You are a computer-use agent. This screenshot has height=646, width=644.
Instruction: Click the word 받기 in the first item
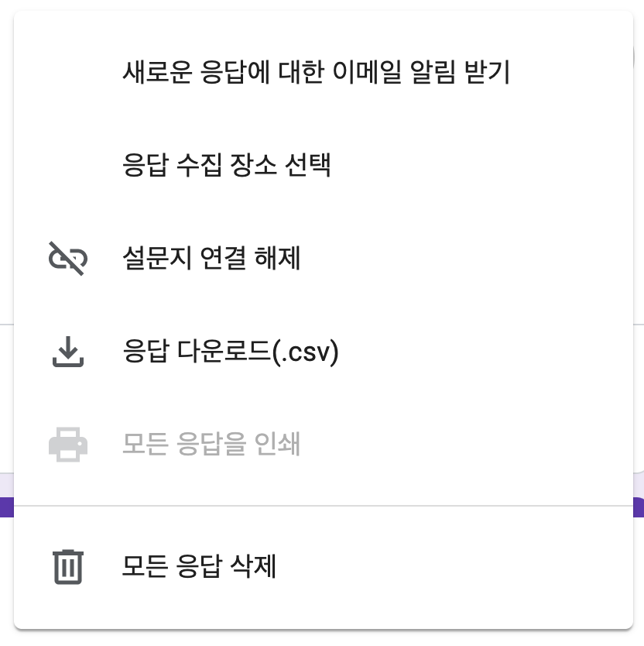point(487,72)
